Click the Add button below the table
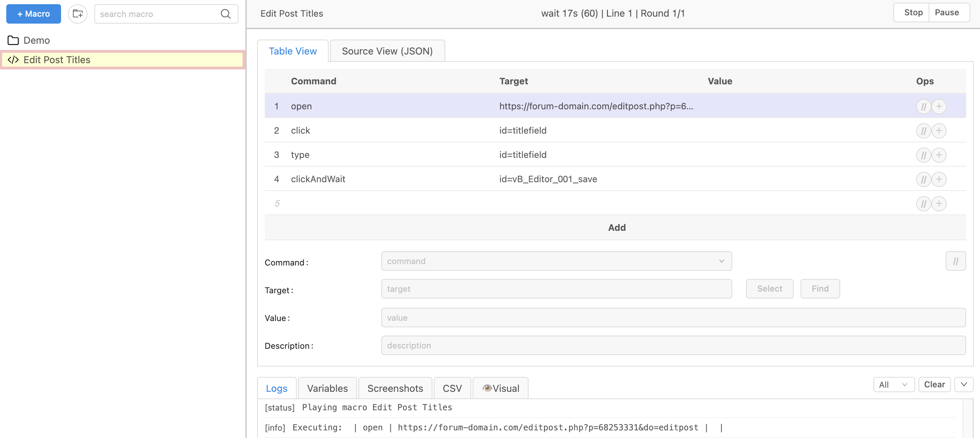Viewport: 980px width, 438px height. (x=615, y=228)
